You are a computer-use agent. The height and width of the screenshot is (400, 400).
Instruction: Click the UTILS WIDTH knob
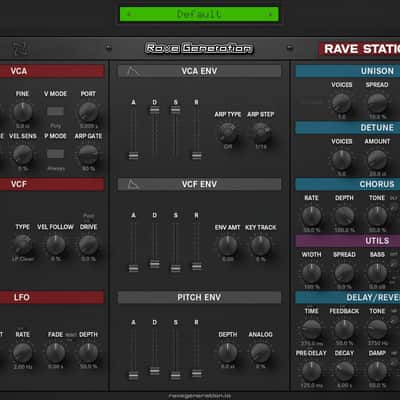click(x=311, y=273)
